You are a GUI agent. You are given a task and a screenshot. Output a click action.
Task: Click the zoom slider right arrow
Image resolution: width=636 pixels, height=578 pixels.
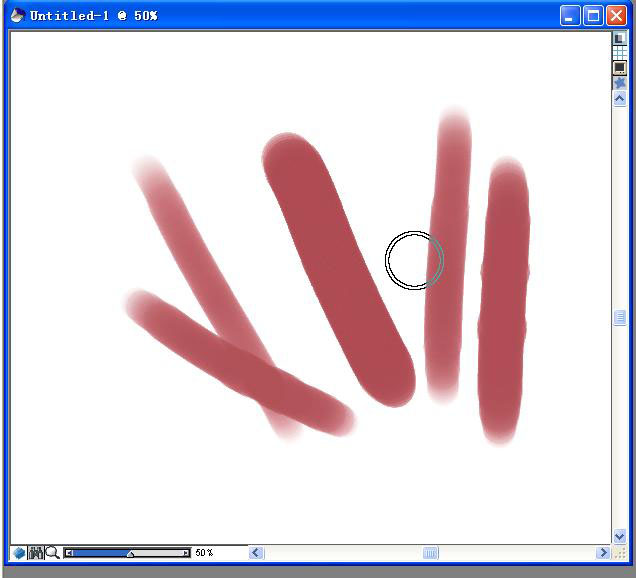pos(186,553)
